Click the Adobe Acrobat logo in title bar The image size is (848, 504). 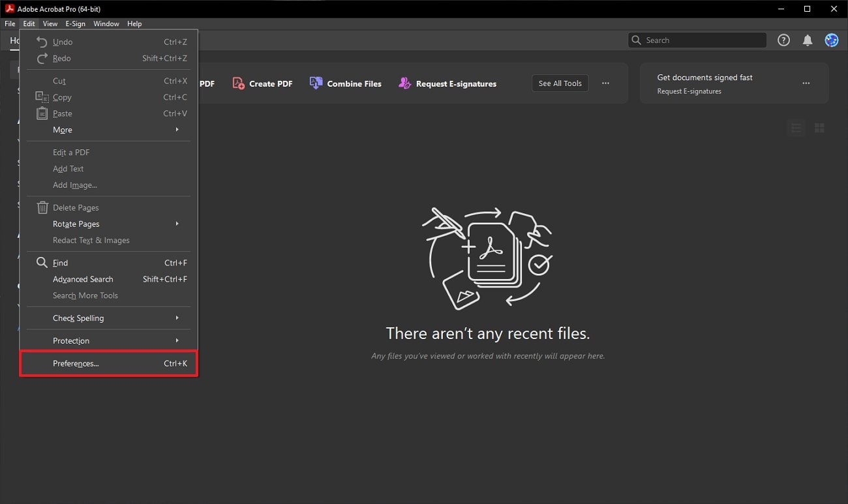[x=10, y=9]
